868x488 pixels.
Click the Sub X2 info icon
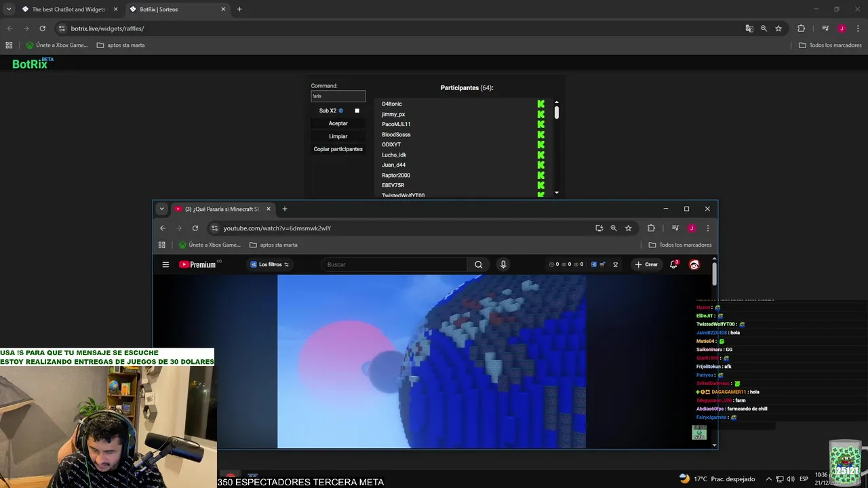point(341,110)
